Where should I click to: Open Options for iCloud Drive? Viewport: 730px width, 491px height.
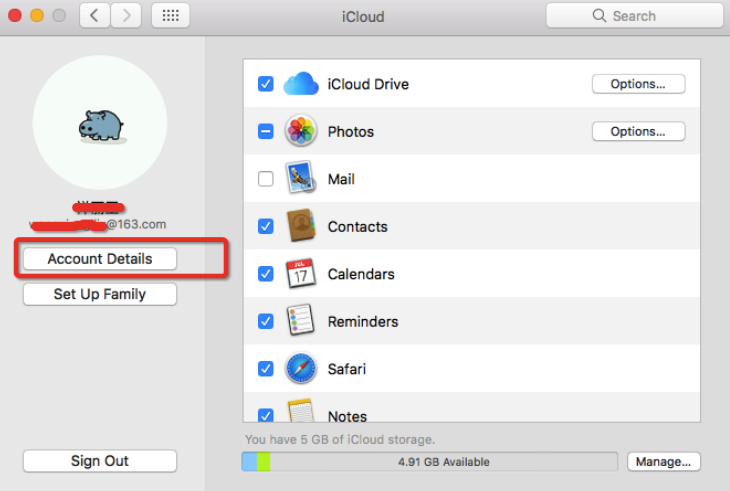point(638,84)
